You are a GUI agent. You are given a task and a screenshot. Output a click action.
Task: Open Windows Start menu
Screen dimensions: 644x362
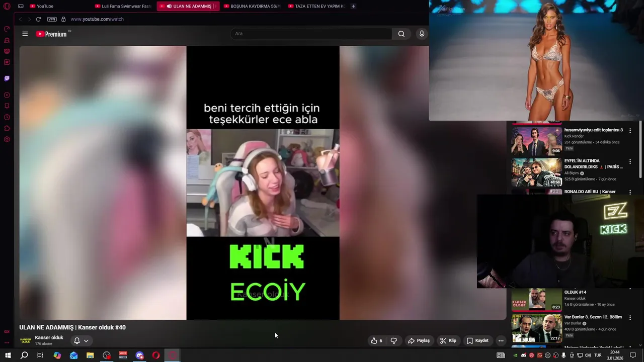click(x=8, y=355)
